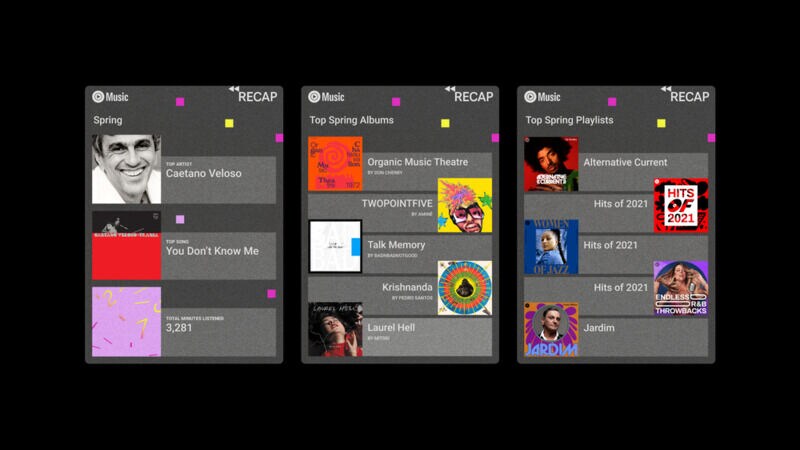Image resolution: width=800 pixels, height=450 pixels.
Task: Click the yellow square beside Top Spring Albums
Action: pos(445,123)
